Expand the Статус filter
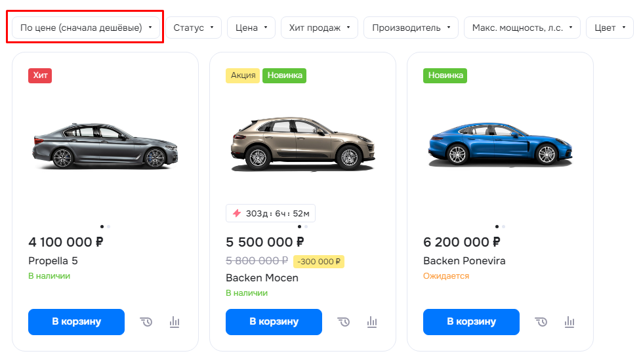 194,28
